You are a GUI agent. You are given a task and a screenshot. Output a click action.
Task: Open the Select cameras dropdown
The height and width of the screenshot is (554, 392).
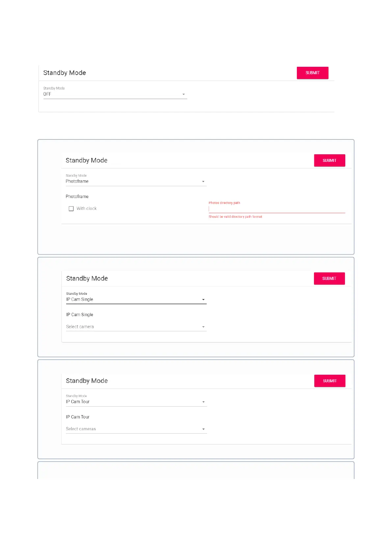click(x=136, y=429)
